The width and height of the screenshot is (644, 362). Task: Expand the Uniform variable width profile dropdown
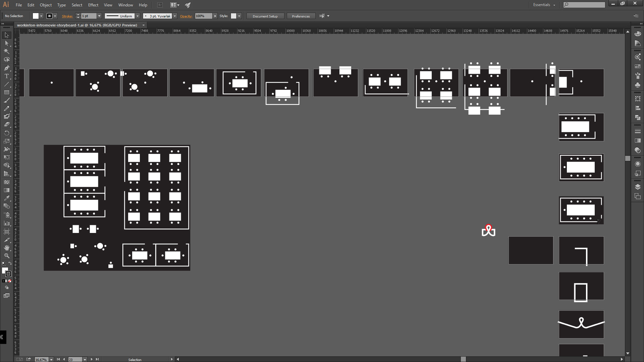pos(138,16)
